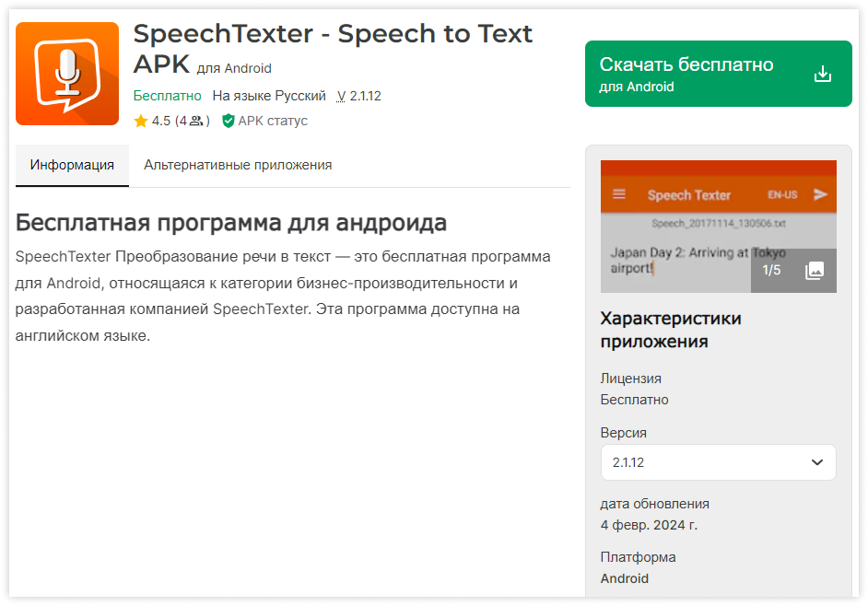The width and height of the screenshot is (868, 606).
Task: Click the users icon beside rating count
Action: [196, 121]
